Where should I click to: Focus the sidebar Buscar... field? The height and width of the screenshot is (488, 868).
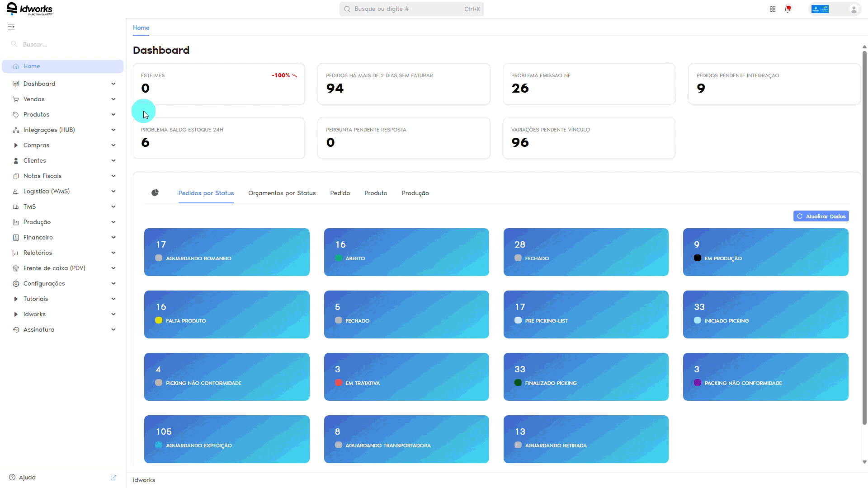click(63, 44)
